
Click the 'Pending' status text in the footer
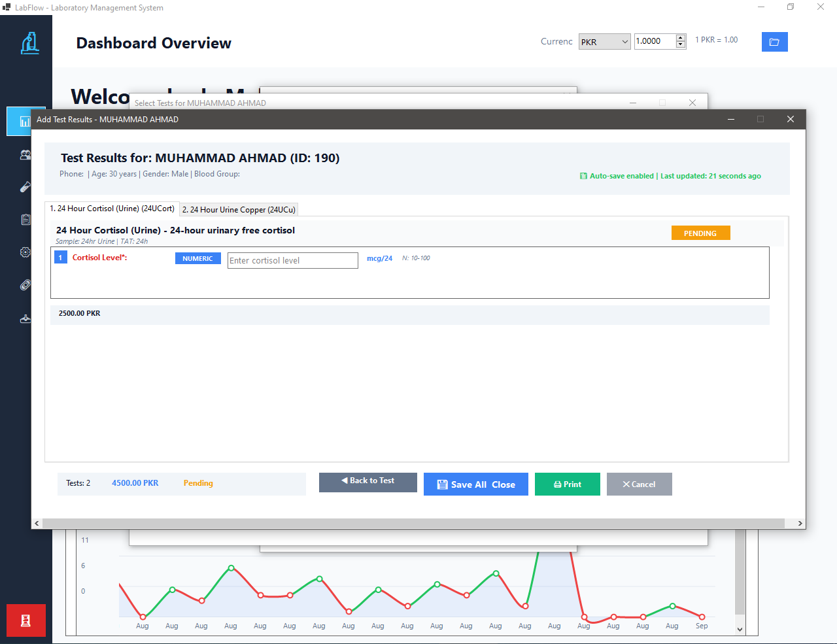(198, 483)
